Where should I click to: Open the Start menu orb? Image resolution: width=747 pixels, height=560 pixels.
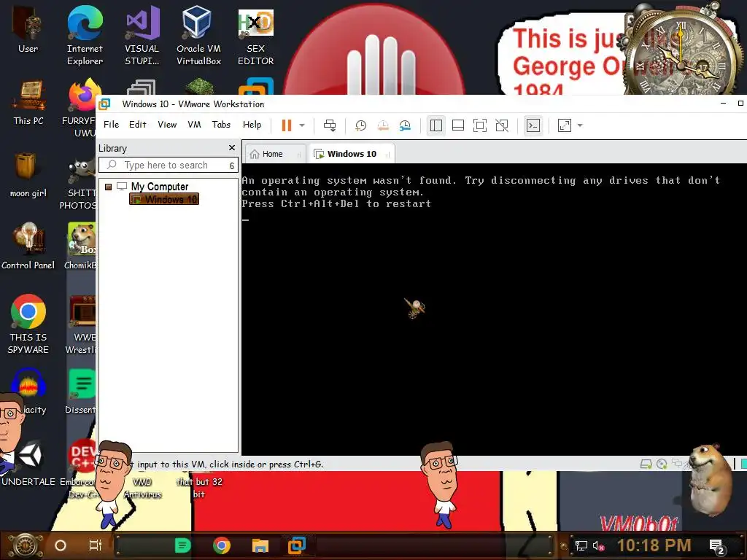[x=26, y=545]
